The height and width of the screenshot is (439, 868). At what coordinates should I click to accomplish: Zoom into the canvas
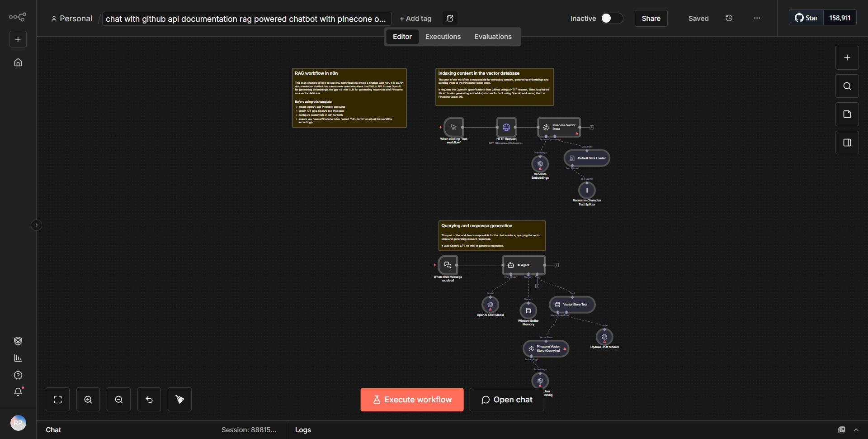pyautogui.click(x=88, y=399)
